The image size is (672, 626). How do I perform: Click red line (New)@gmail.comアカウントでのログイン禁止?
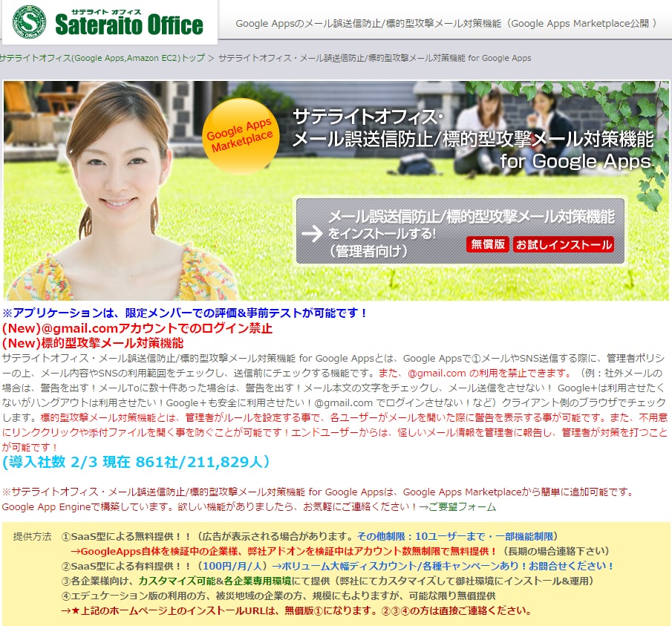[137, 328]
